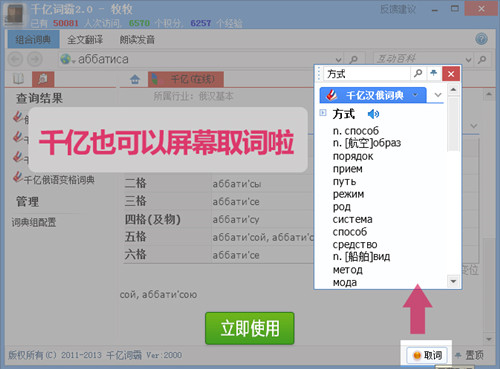The image size is (500, 369).
Task: Click the book icon in sidebar
Action: click(18, 79)
